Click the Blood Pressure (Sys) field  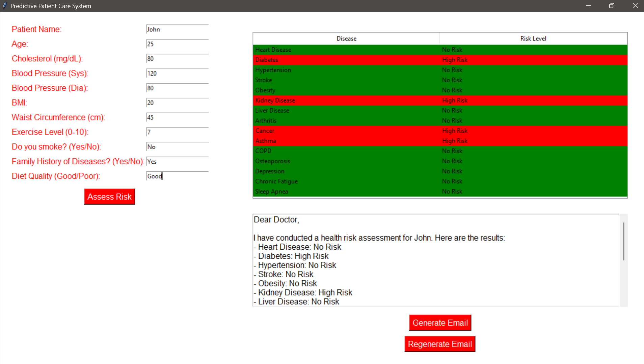178,73
